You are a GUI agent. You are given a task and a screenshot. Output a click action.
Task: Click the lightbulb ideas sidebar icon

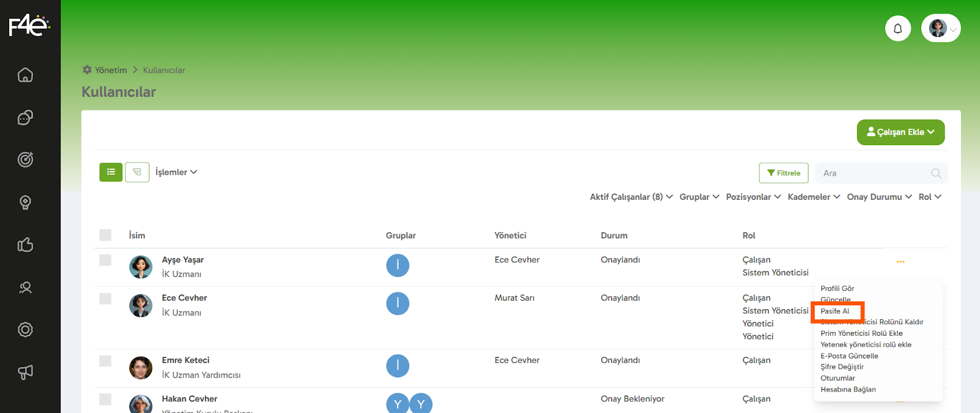[x=25, y=202]
